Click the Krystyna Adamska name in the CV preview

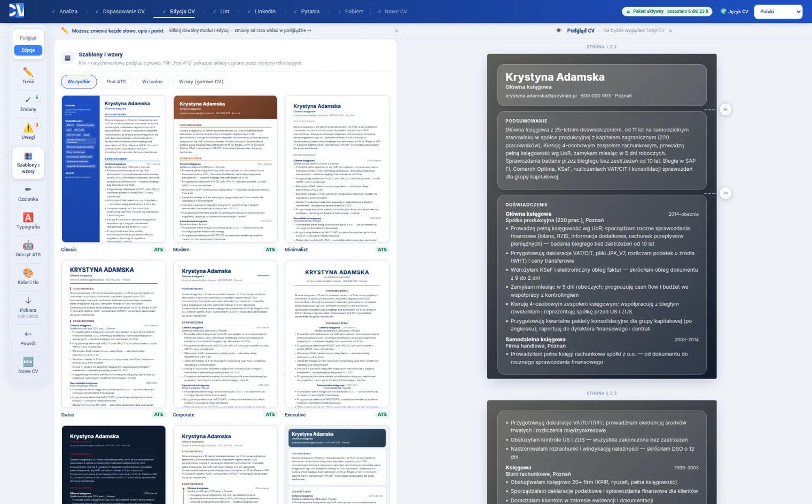point(555,77)
